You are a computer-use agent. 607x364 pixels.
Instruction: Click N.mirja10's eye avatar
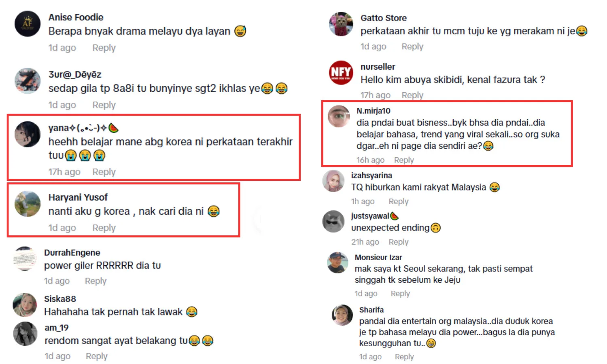point(339,116)
